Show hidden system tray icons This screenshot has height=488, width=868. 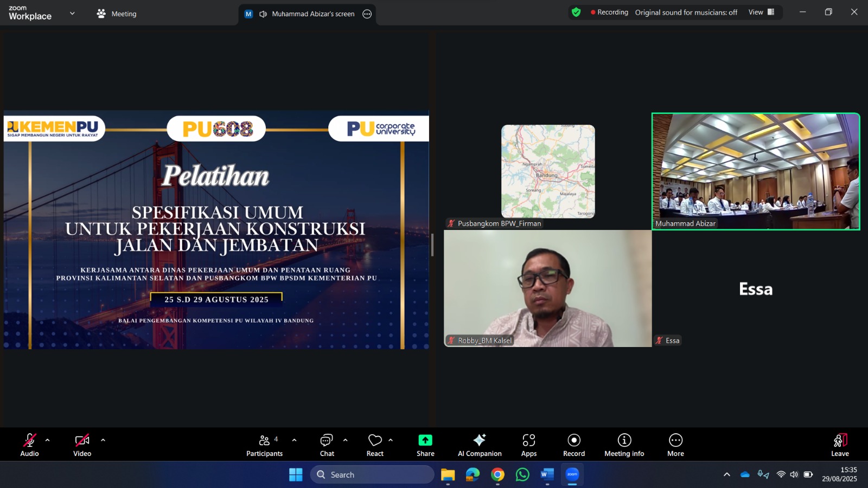(x=727, y=474)
